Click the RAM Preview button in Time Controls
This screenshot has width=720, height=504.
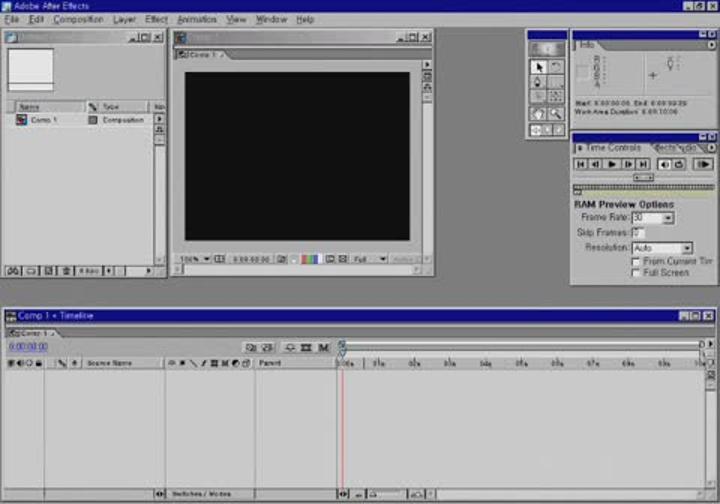[703, 164]
